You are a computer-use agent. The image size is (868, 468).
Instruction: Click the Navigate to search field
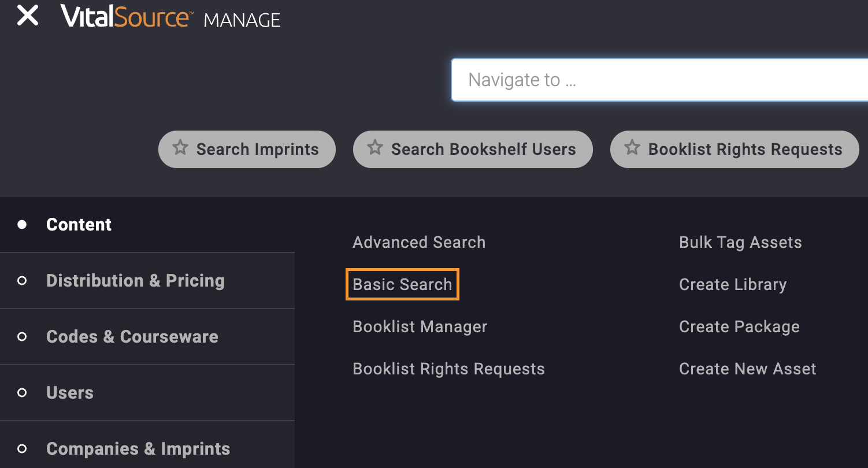[x=636, y=80]
